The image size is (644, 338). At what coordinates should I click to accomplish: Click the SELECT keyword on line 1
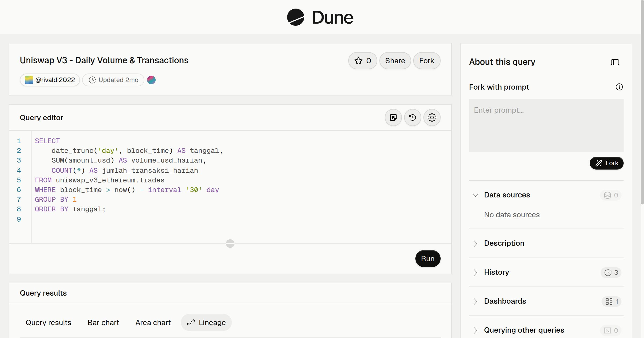coord(47,141)
